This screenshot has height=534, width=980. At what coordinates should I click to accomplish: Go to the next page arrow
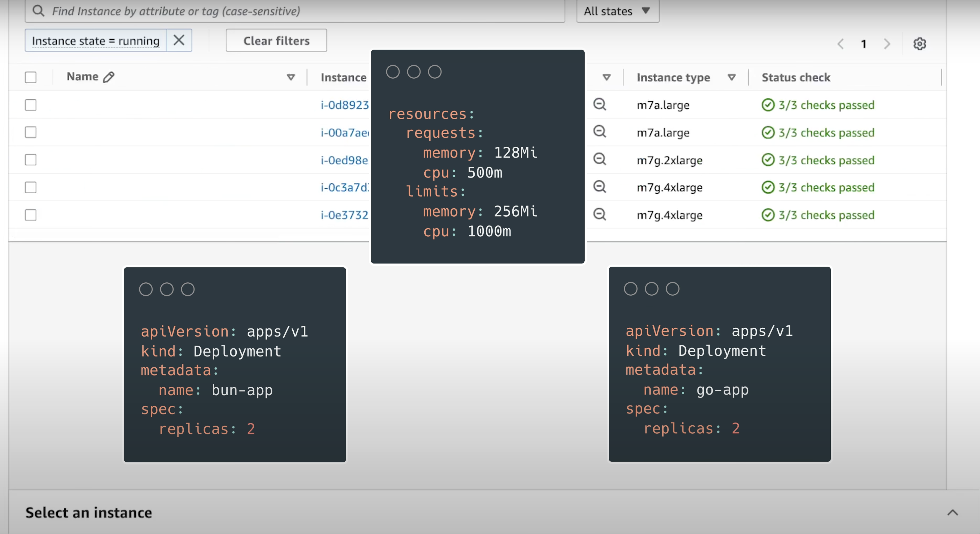tap(887, 44)
